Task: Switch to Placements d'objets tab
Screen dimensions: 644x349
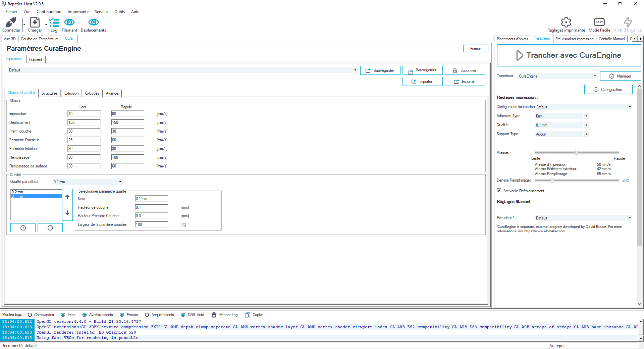Action: 512,39
